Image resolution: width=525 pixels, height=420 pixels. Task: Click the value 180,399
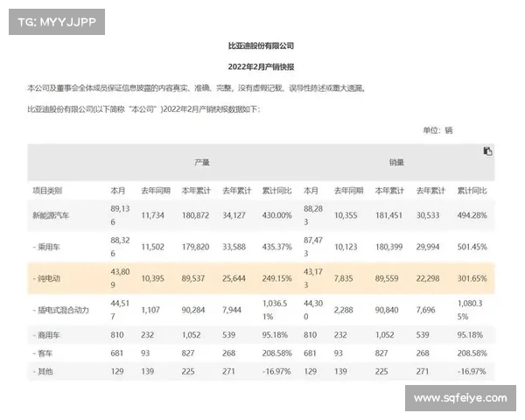388,247
